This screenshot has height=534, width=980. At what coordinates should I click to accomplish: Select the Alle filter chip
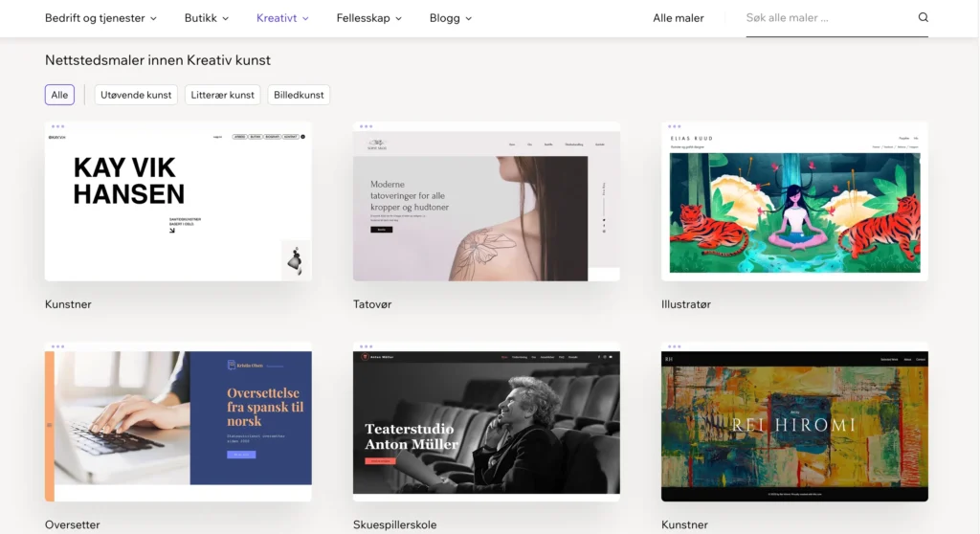pos(59,95)
